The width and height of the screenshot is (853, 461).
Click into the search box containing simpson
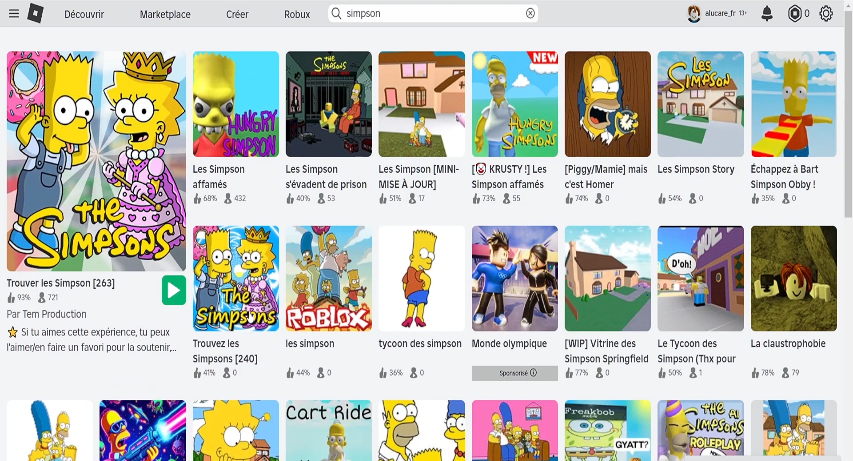coord(430,14)
